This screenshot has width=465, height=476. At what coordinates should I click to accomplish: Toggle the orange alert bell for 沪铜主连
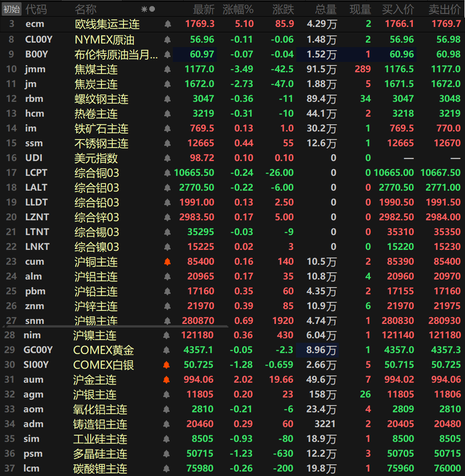point(167,262)
